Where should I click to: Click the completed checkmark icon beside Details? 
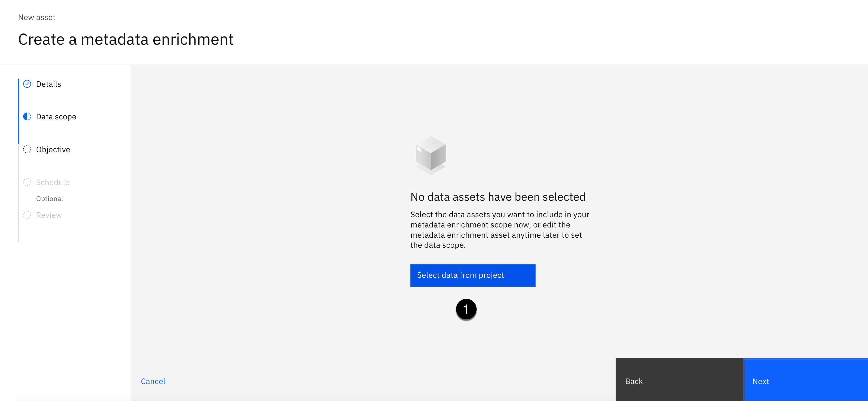tap(27, 84)
